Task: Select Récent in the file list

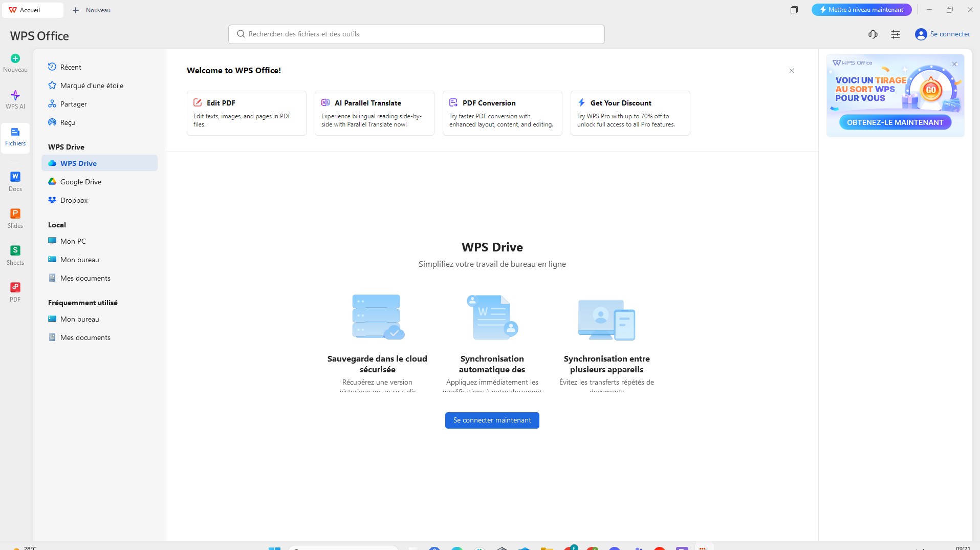Action: point(70,67)
